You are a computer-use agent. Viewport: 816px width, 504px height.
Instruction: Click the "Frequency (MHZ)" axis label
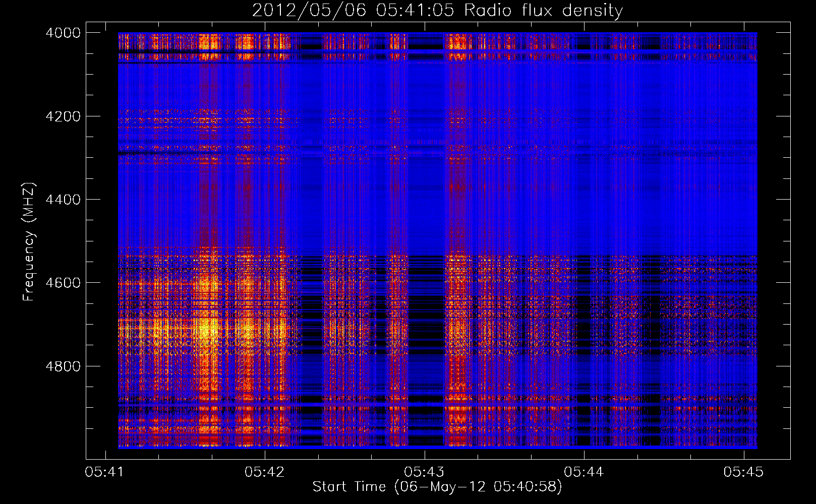(x=29, y=242)
